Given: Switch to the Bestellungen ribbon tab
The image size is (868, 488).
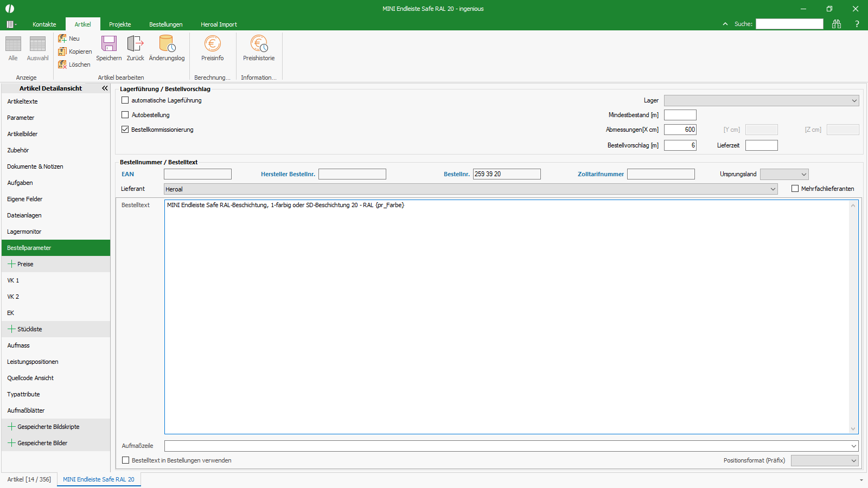Looking at the screenshot, I should point(165,24).
